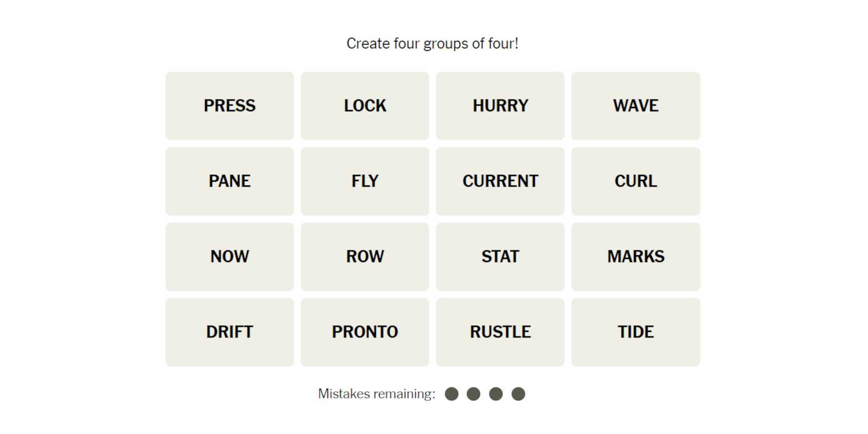The image size is (868, 434).
Task: Click the WAVE word tile
Action: click(635, 106)
